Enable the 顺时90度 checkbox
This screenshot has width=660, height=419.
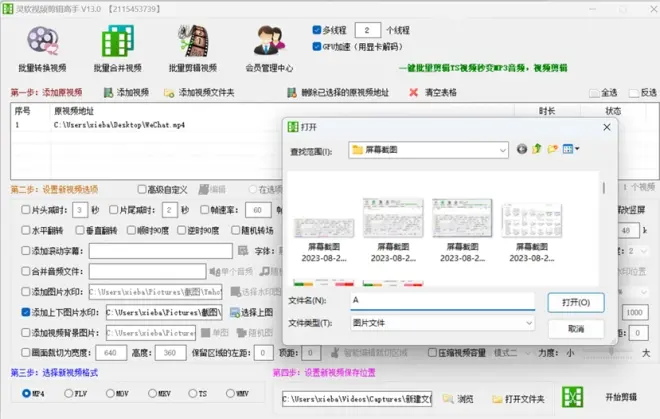click(x=131, y=230)
